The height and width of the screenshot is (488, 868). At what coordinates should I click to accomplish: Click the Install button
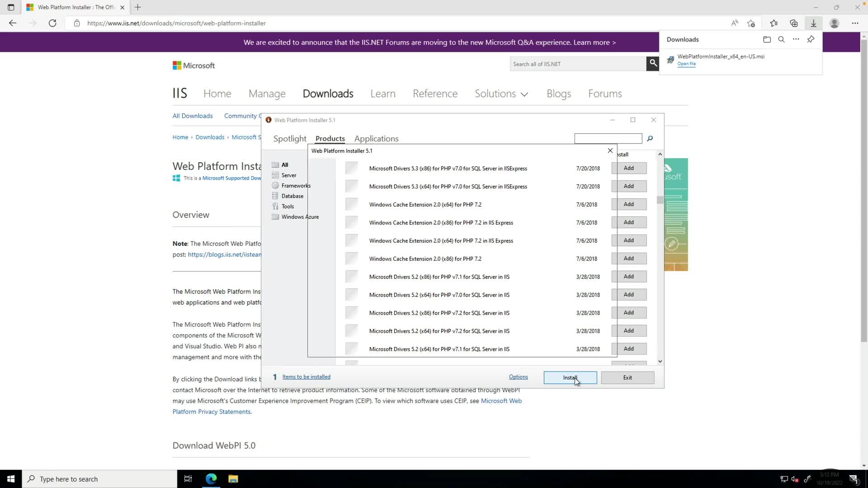[x=570, y=378]
